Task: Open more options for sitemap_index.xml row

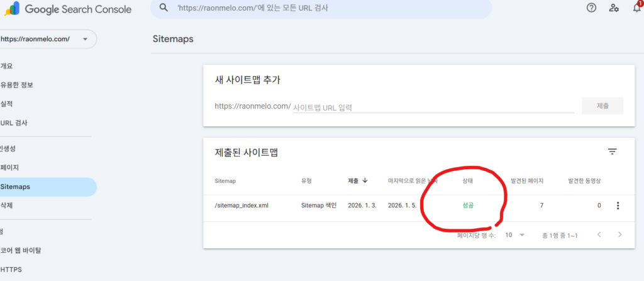Action: 618,206
